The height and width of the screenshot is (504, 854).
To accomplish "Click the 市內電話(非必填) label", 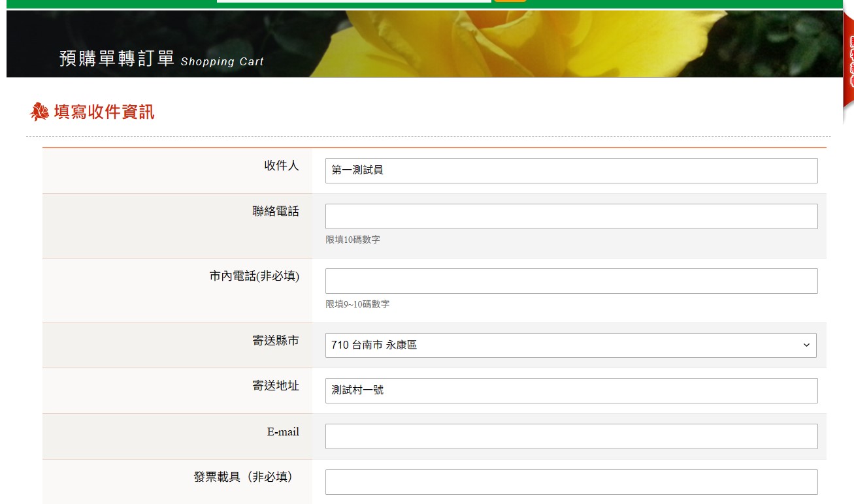I will [x=254, y=276].
